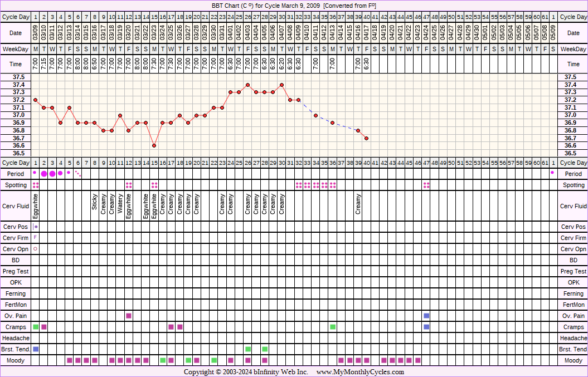Select the Spotting marker on cycle day 15
Image resolution: width=588 pixels, height=377 pixels.
tap(154, 185)
